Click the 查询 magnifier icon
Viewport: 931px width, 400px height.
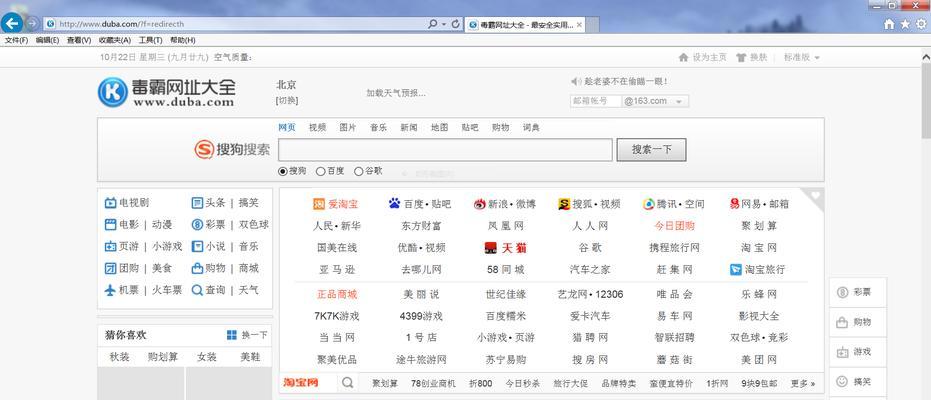197,290
